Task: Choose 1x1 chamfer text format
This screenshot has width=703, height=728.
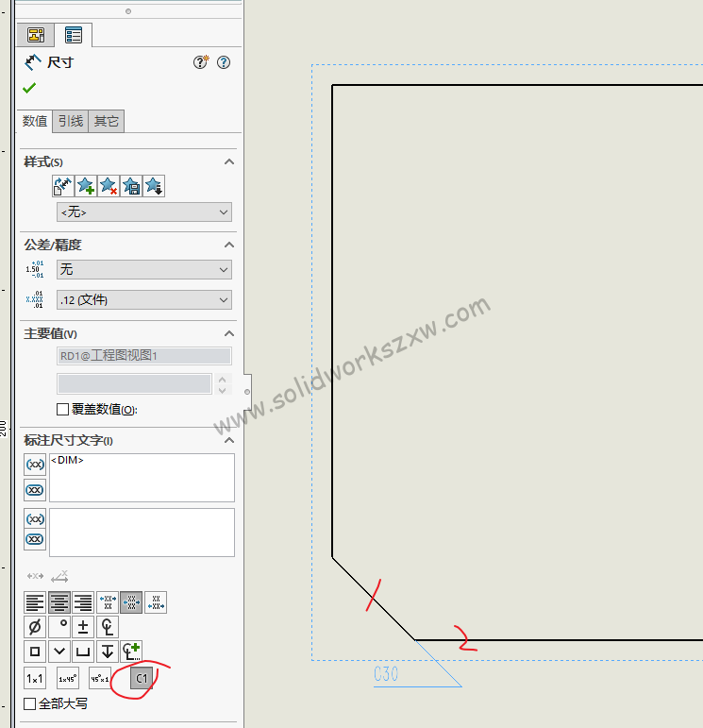Action: point(35,678)
